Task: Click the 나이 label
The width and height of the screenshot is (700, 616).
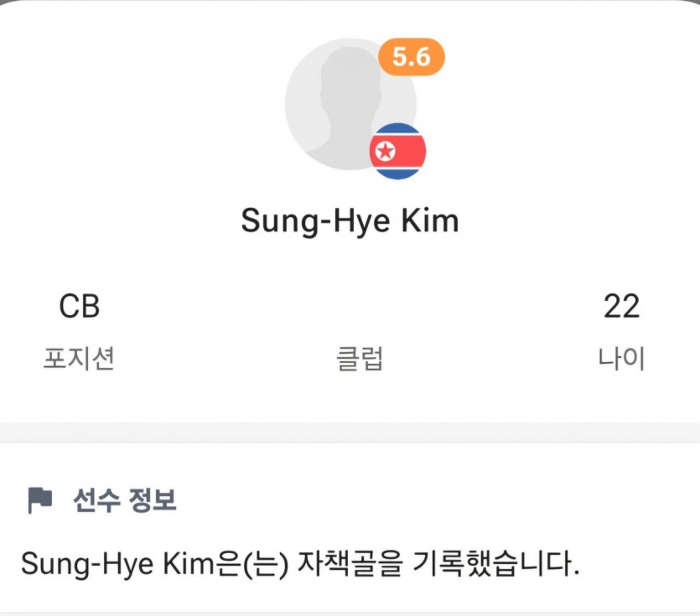Action: point(622,358)
